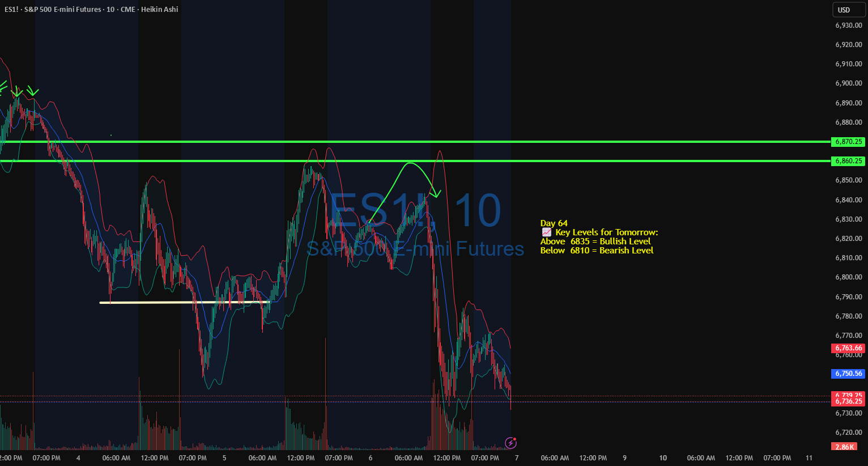Select the white horizontal support line
The image size is (868, 466).
pos(185,302)
